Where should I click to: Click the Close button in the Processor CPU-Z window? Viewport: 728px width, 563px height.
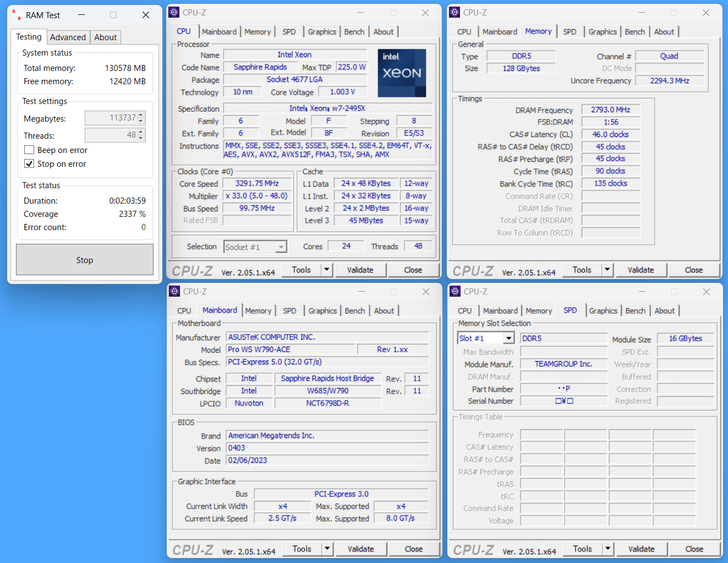coord(413,270)
